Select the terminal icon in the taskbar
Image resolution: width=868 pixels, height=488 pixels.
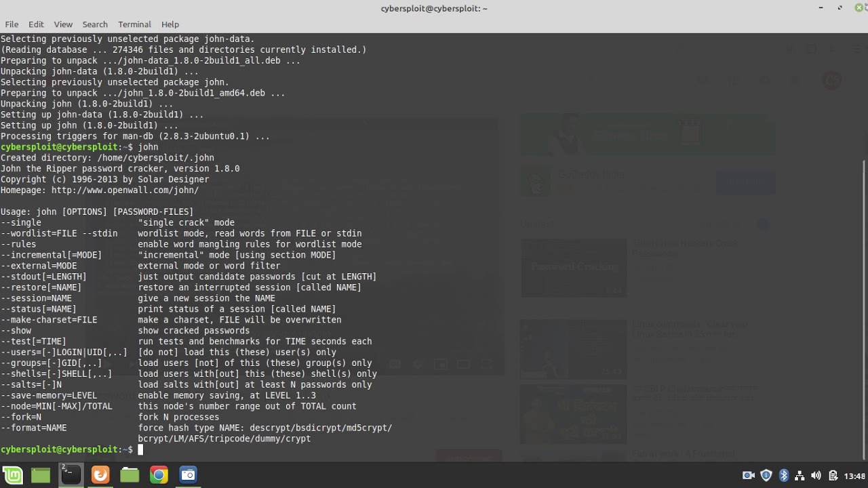(70, 474)
